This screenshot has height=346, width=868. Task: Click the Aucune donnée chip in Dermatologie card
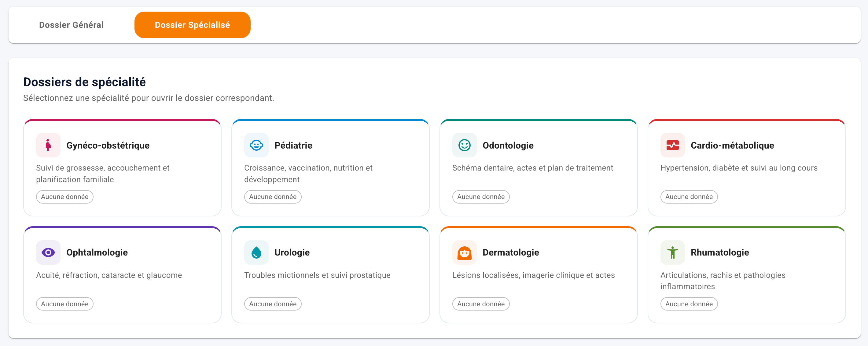click(481, 304)
